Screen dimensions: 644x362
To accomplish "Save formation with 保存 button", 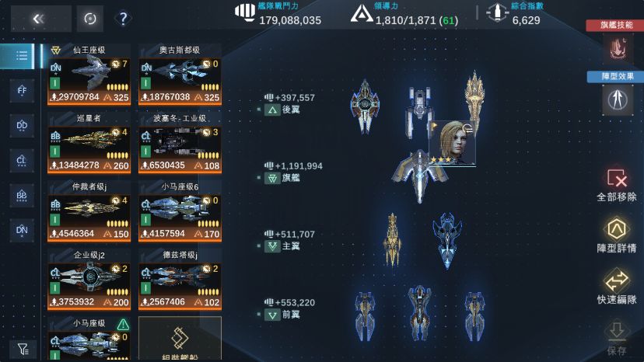I will pyautogui.click(x=617, y=338).
